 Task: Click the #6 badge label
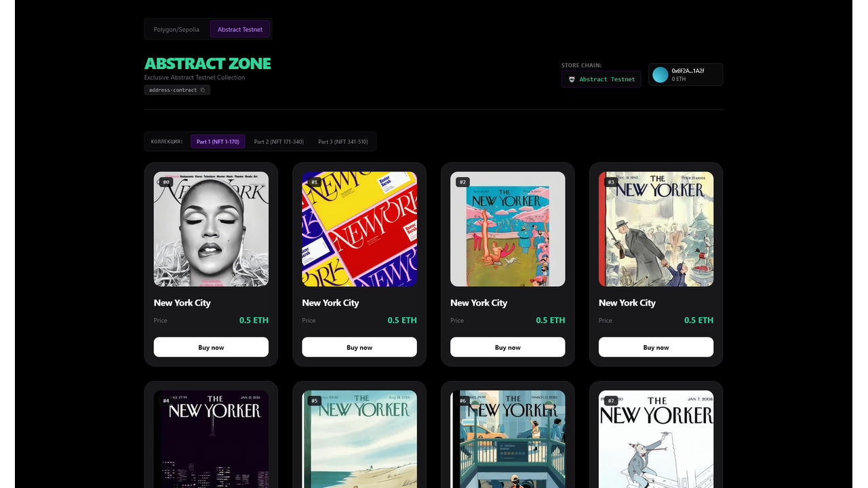click(462, 401)
